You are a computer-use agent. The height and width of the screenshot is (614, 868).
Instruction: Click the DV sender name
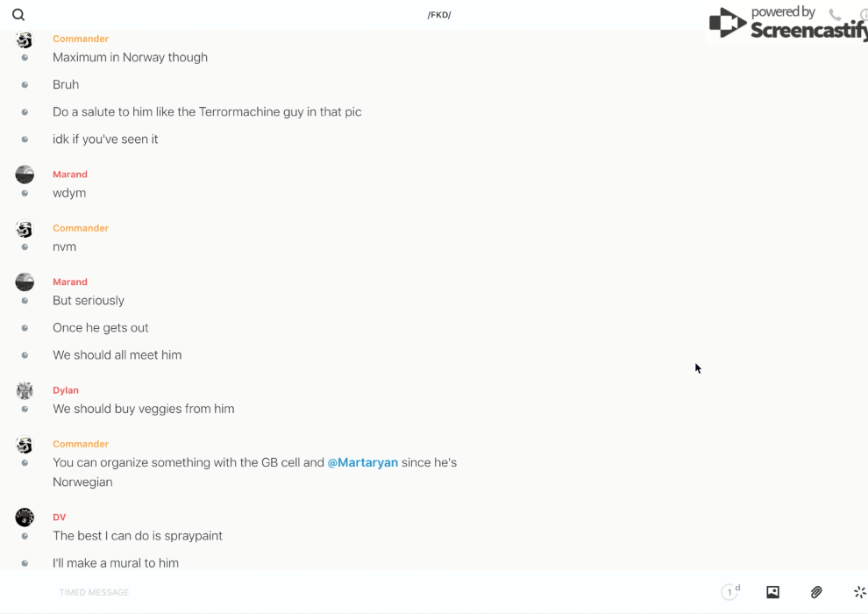(x=59, y=518)
